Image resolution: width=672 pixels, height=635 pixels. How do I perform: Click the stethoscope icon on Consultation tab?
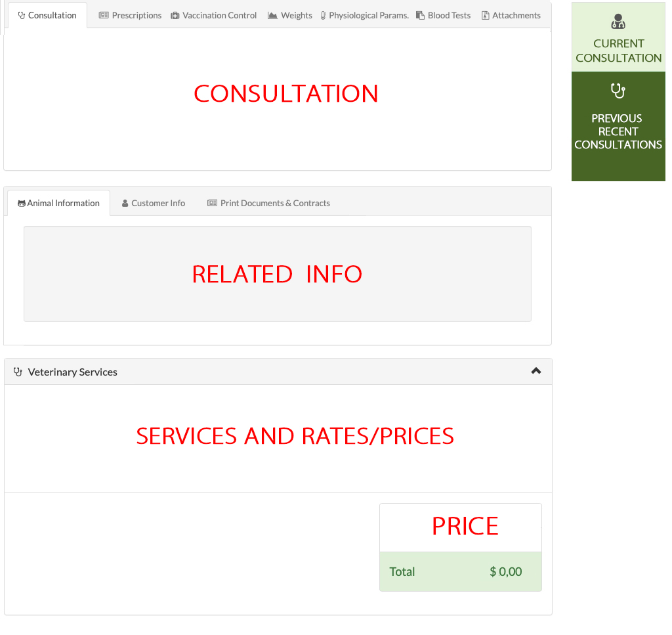pyautogui.click(x=22, y=16)
